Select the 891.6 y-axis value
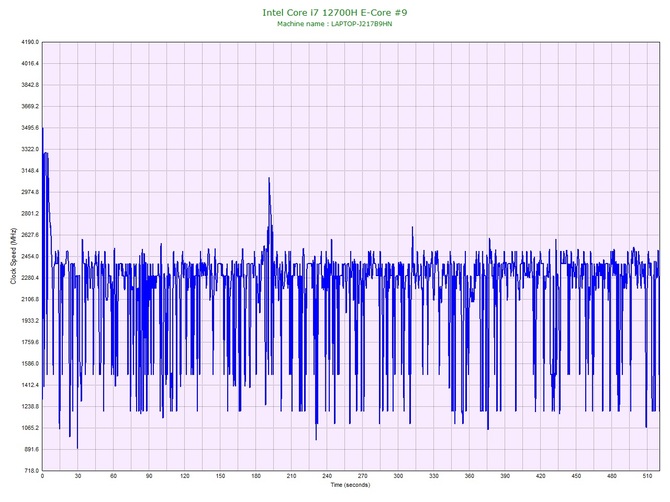The height and width of the screenshot is (502, 670). [x=31, y=449]
